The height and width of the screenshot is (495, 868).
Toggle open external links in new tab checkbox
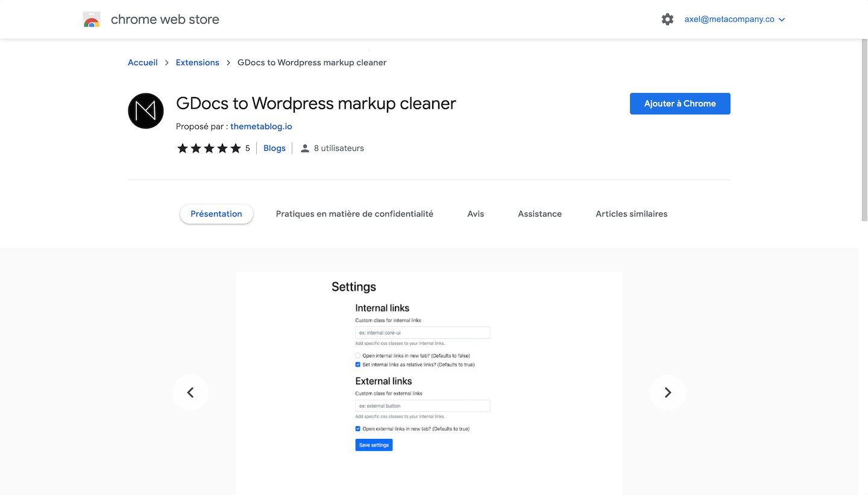click(358, 429)
